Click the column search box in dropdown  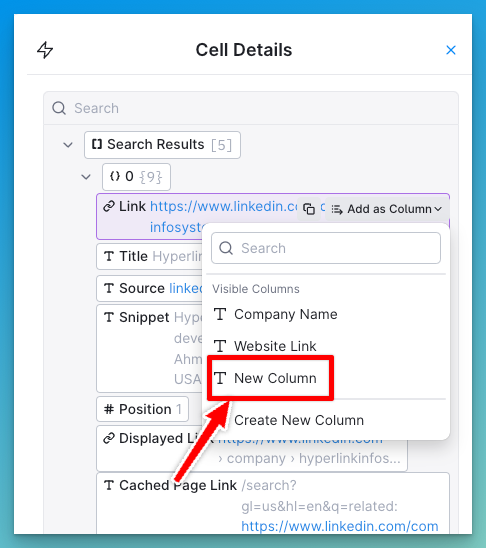[326, 248]
